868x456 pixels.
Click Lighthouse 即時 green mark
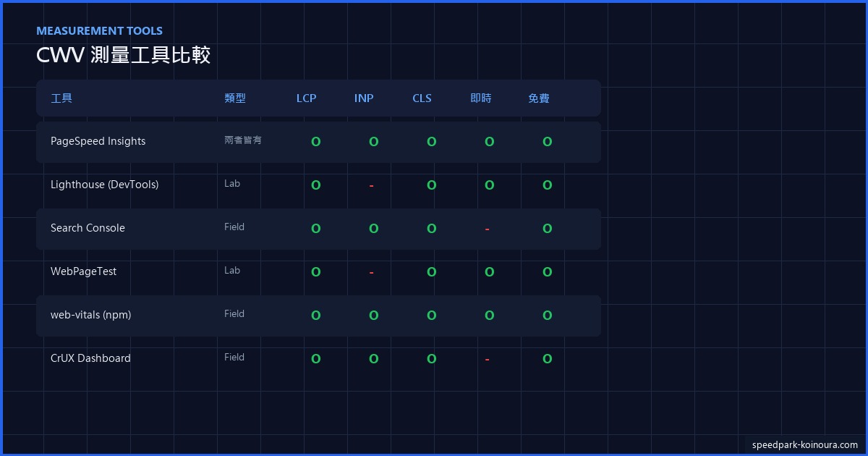click(489, 185)
